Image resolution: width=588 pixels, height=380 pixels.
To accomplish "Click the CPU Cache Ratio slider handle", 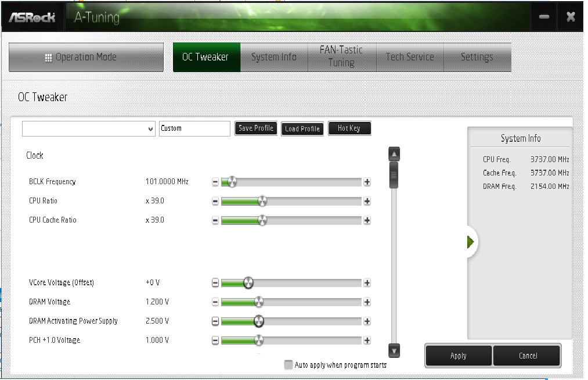I will click(x=262, y=220).
